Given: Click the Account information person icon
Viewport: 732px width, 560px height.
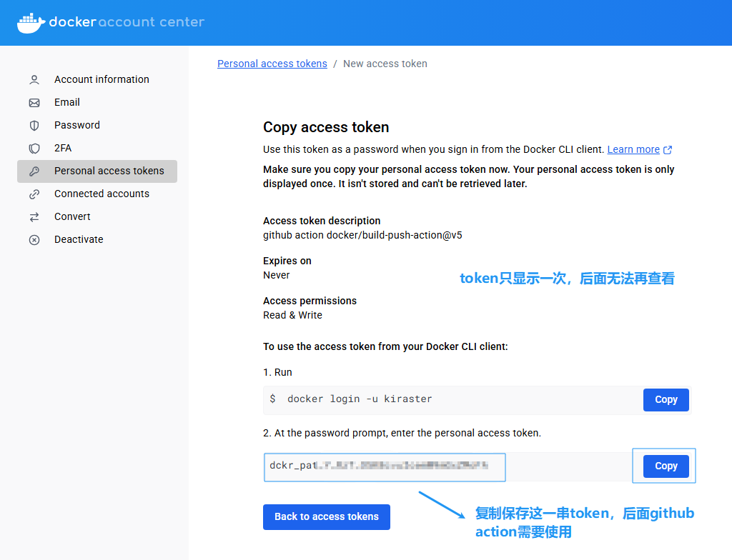Looking at the screenshot, I should click(34, 80).
